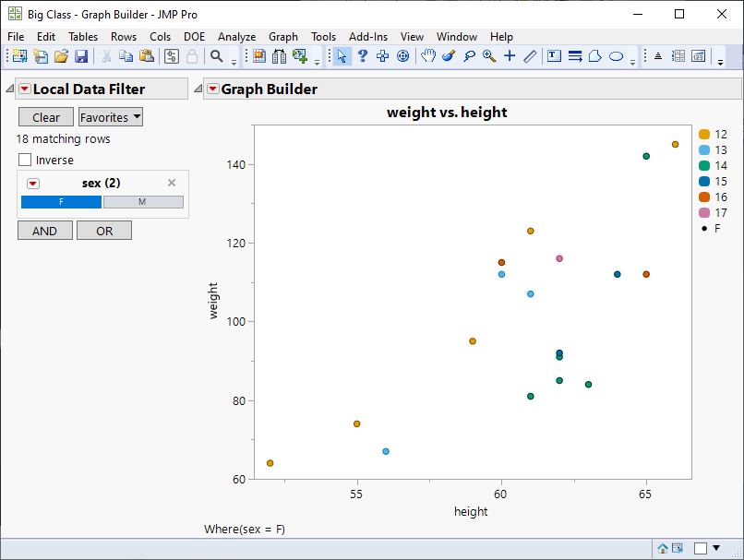744x560 pixels.
Task: Open the DOE menu
Action: tap(194, 37)
